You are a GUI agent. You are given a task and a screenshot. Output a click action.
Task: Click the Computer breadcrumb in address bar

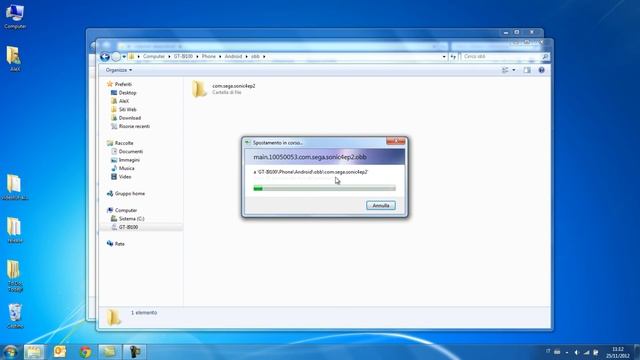pyautogui.click(x=154, y=56)
